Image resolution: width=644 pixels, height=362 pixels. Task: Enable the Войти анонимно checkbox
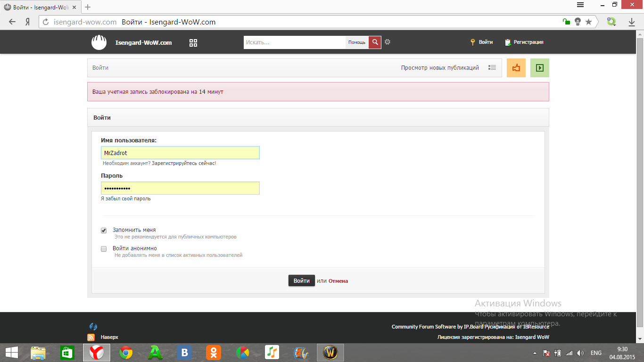click(x=104, y=249)
